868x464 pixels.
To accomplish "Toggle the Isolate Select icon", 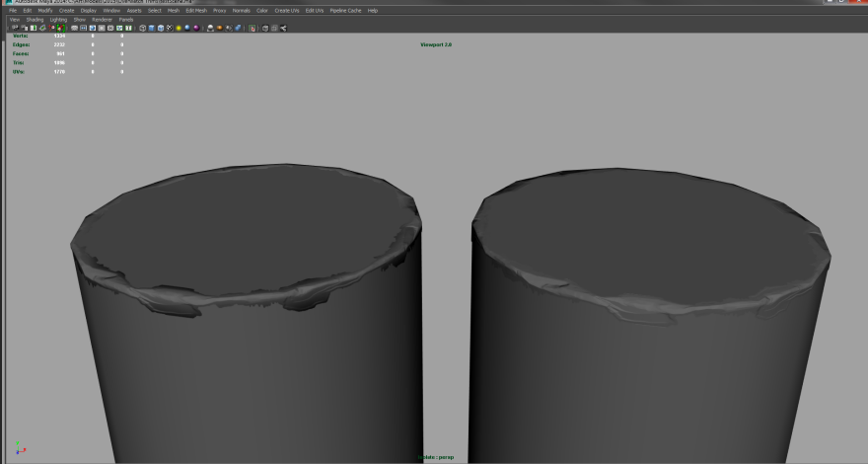I will point(253,28).
